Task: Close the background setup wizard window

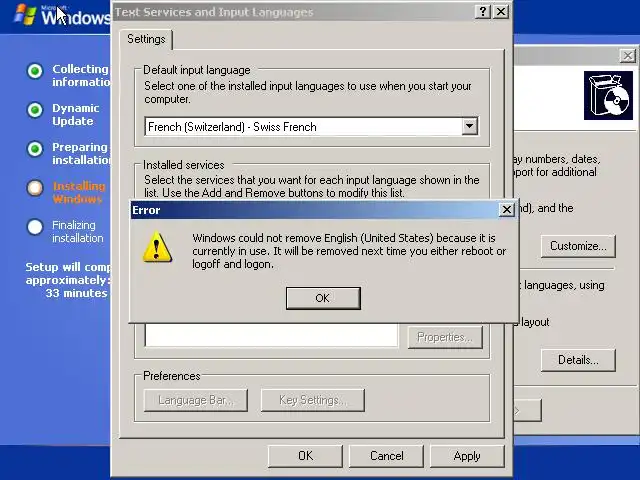Action: pos(628,56)
